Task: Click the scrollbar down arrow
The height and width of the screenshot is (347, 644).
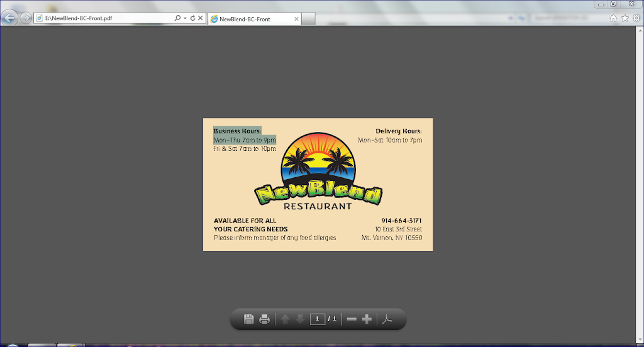Action: click(x=640, y=339)
